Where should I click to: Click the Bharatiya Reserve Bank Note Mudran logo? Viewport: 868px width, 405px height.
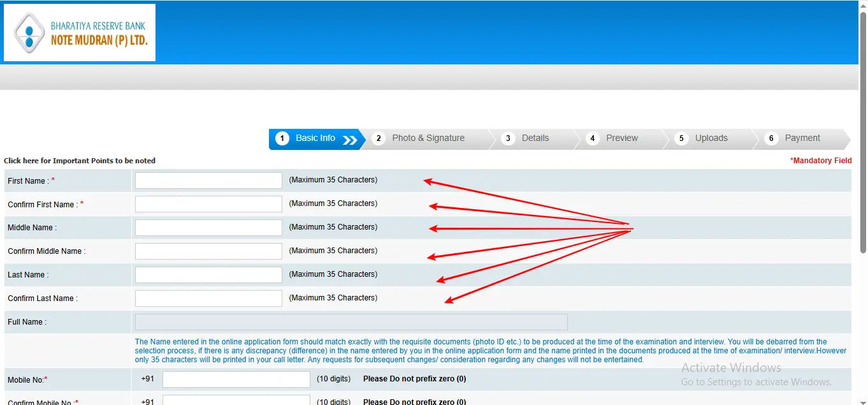(80, 33)
